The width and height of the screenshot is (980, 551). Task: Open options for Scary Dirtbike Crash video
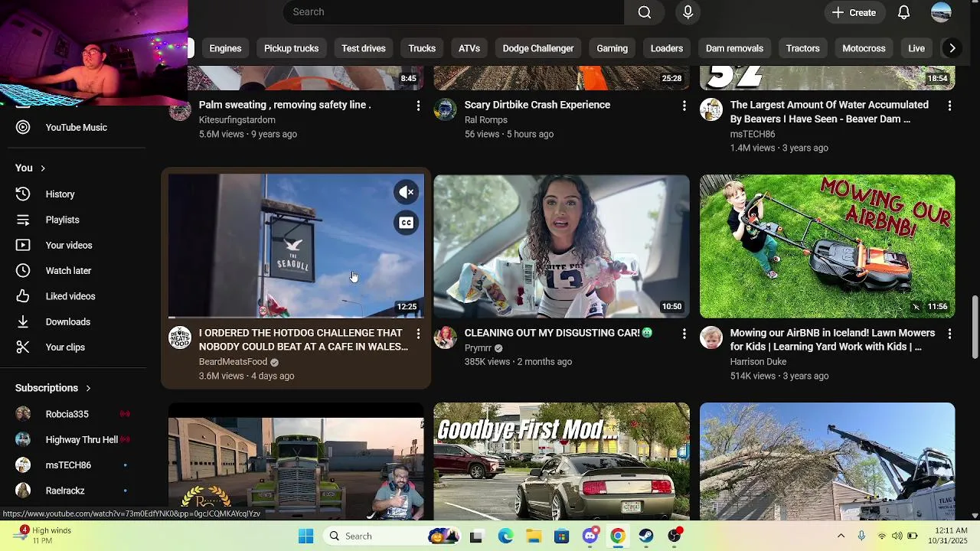point(684,106)
